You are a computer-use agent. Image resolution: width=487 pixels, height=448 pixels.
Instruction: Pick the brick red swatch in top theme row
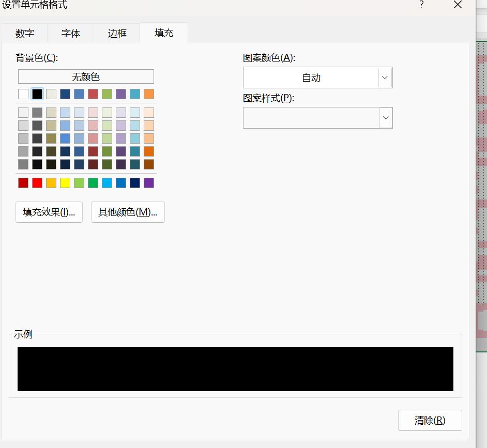click(93, 94)
